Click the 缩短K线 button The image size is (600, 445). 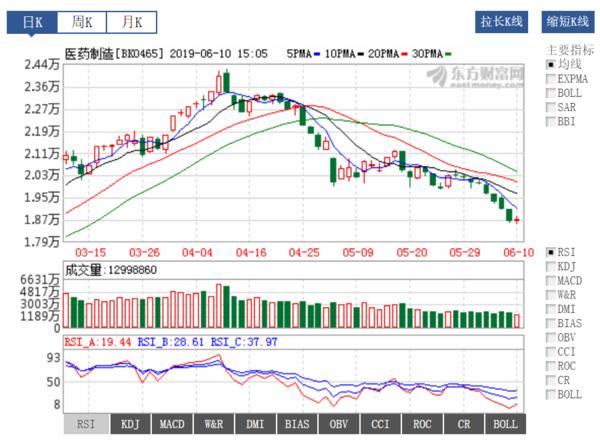(x=567, y=21)
